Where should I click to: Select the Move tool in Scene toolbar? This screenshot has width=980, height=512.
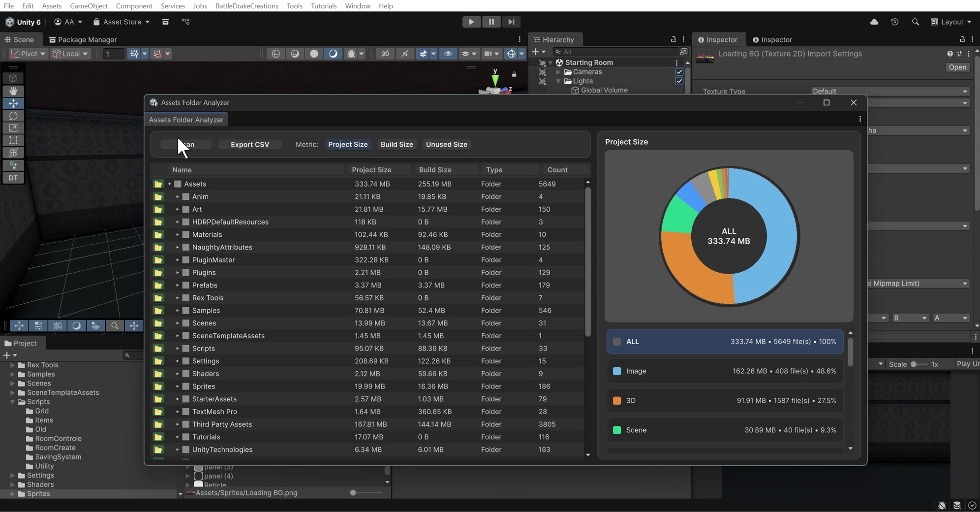pos(13,103)
